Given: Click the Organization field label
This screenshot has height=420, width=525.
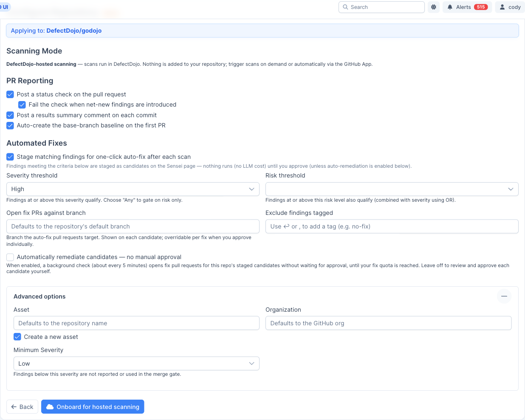Looking at the screenshot, I should (283, 310).
